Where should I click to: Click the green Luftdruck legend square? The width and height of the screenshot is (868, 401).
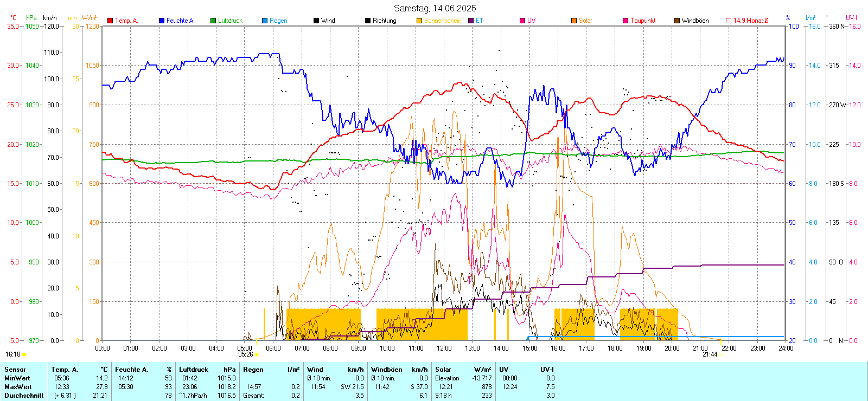(x=213, y=21)
